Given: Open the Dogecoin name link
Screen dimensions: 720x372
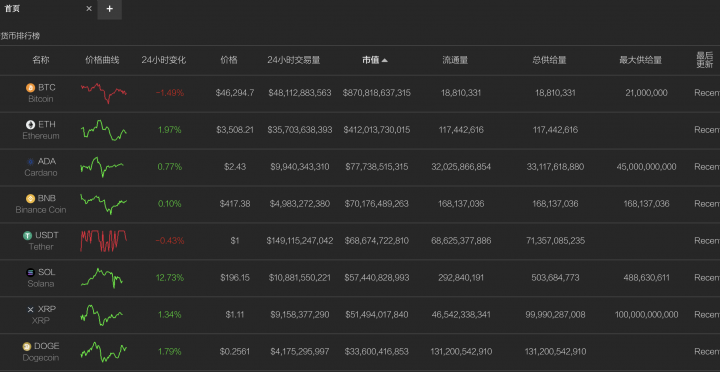Looking at the screenshot, I should point(41,358).
